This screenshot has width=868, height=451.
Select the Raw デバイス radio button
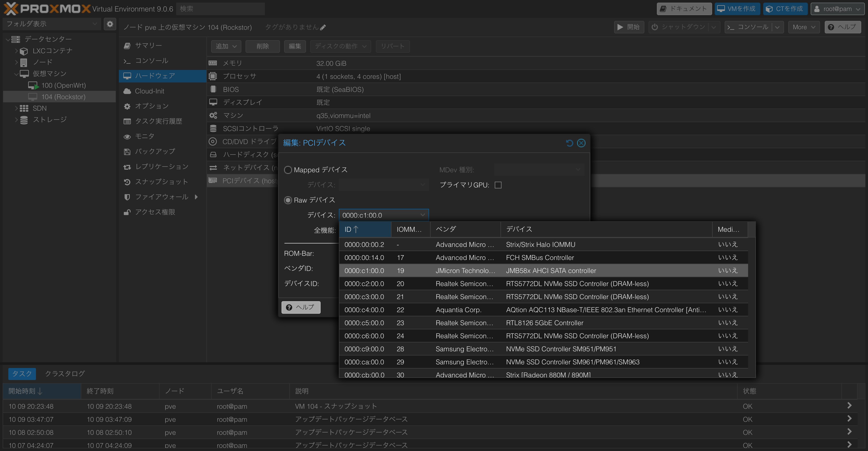tap(288, 200)
